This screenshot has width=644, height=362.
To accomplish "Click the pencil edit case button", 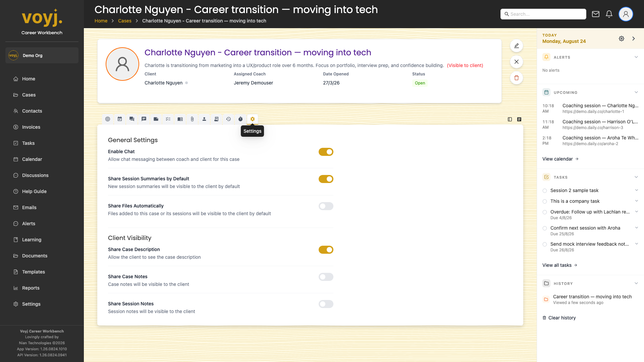I will point(517,46).
